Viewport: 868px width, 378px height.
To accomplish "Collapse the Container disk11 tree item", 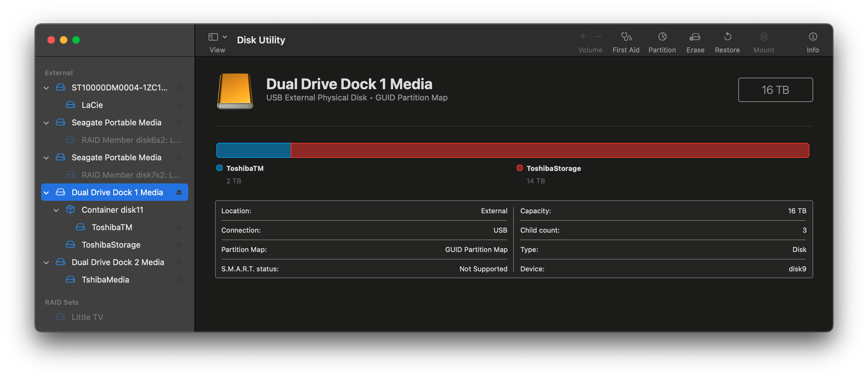I will (x=56, y=210).
